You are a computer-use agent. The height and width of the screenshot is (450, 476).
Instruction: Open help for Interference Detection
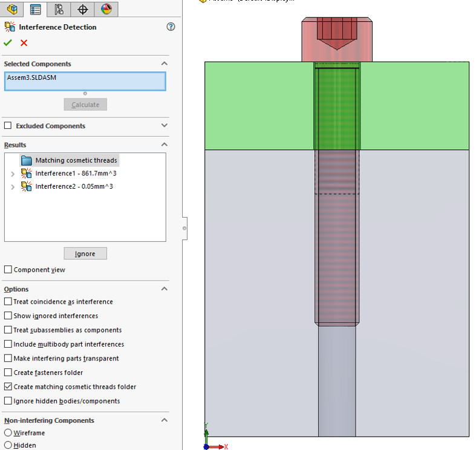(x=171, y=27)
